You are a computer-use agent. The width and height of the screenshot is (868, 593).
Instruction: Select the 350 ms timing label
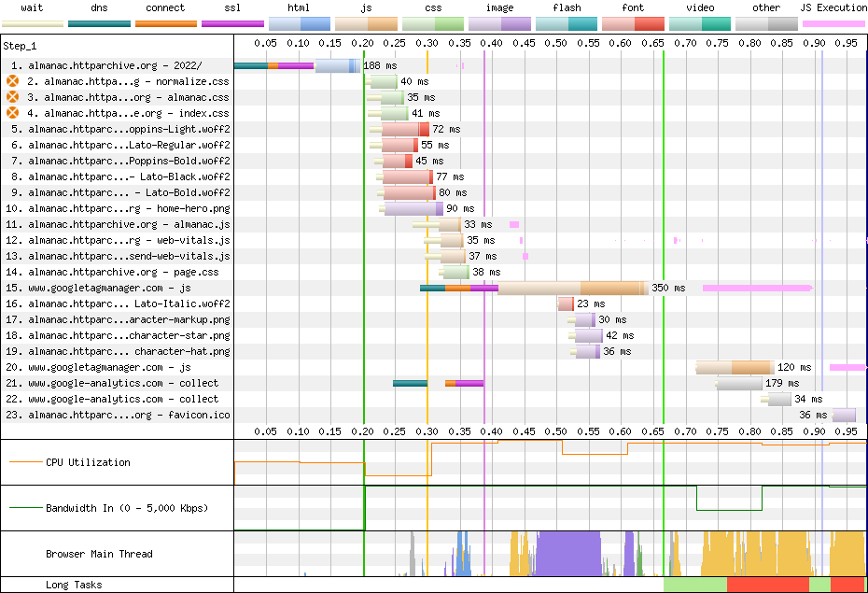pos(668,288)
